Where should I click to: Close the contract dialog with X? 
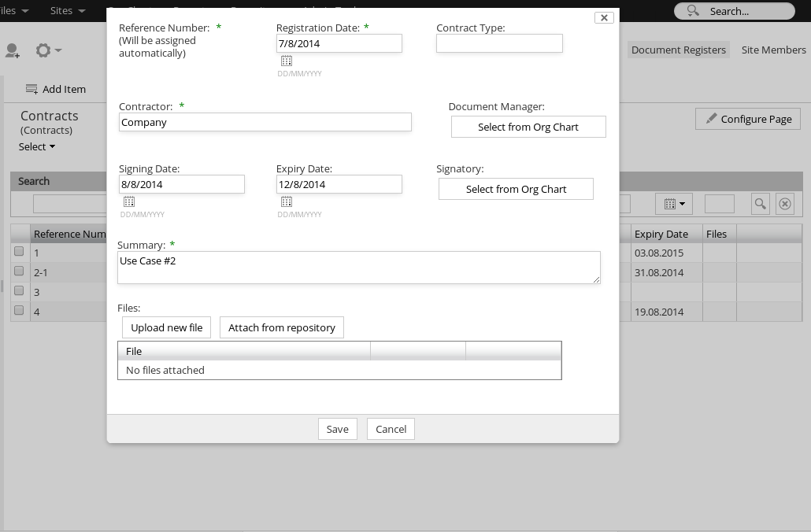coord(604,17)
